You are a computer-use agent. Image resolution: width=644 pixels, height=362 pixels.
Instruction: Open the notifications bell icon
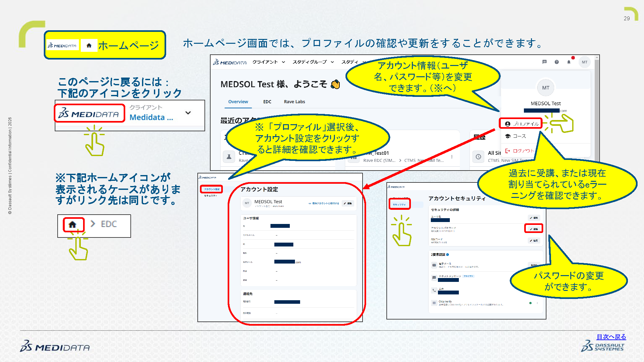(569, 62)
